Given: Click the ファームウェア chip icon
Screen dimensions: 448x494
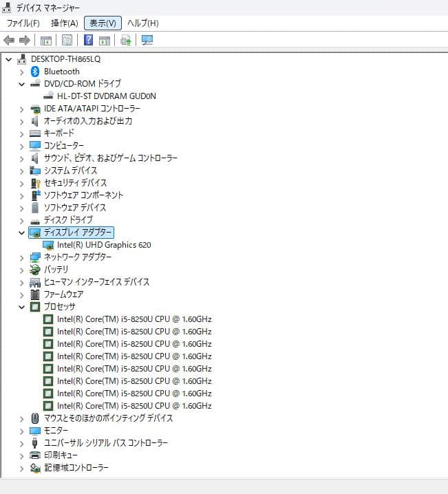Looking at the screenshot, I should (35, 294).
